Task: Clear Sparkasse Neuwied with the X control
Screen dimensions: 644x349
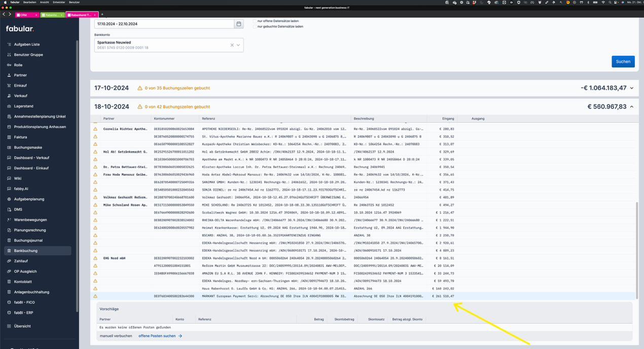Action: coord(231,45)
